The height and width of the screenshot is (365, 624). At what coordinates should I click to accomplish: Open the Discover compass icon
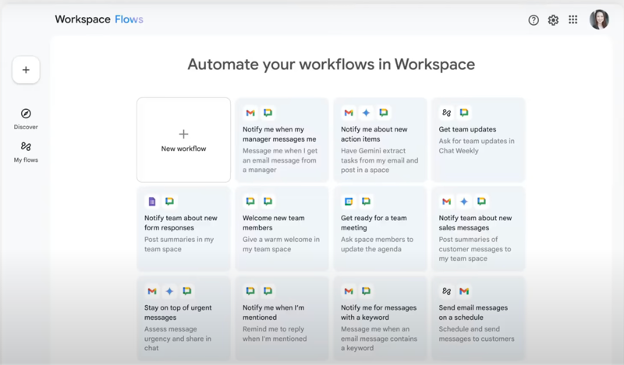26,113
